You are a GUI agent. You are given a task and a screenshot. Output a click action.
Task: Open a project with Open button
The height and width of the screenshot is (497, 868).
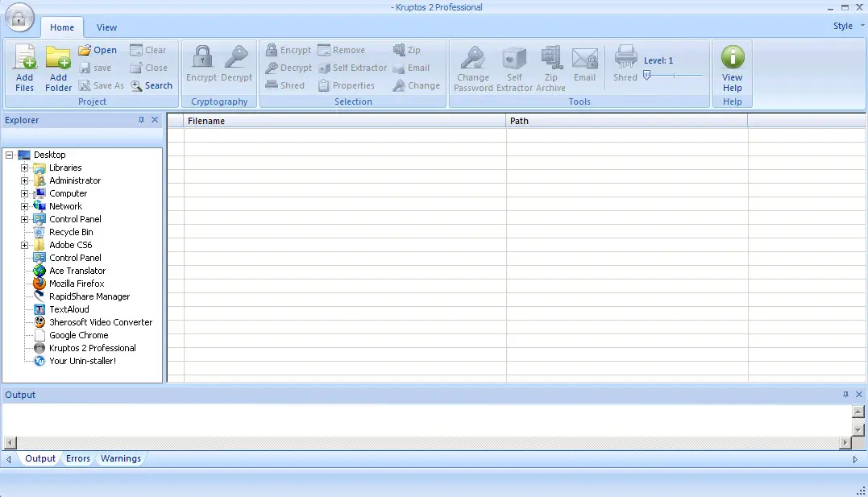(x=98, y=50)
